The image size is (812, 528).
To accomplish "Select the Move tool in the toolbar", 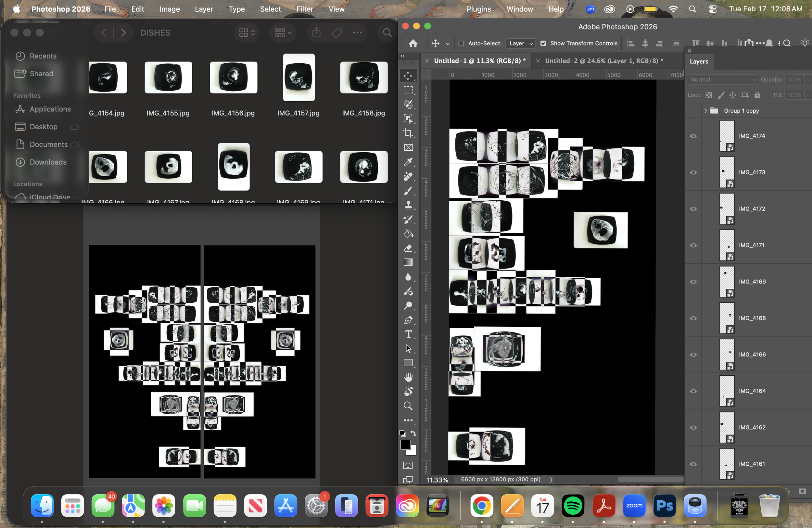I will (408, 76).
